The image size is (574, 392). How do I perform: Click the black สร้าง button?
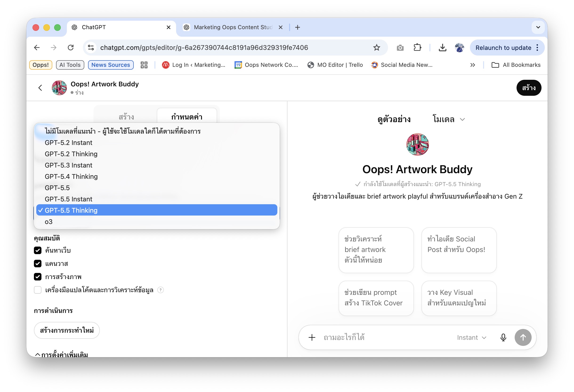(529, 88)
